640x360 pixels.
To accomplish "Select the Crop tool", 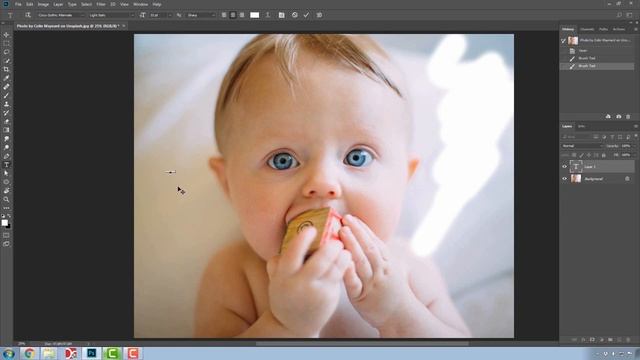I will pos(6,69).
